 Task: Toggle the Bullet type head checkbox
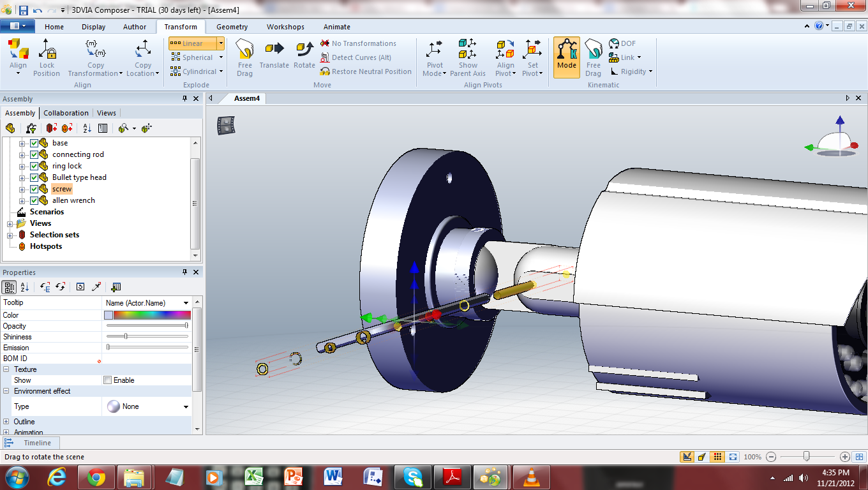point(34,177)
